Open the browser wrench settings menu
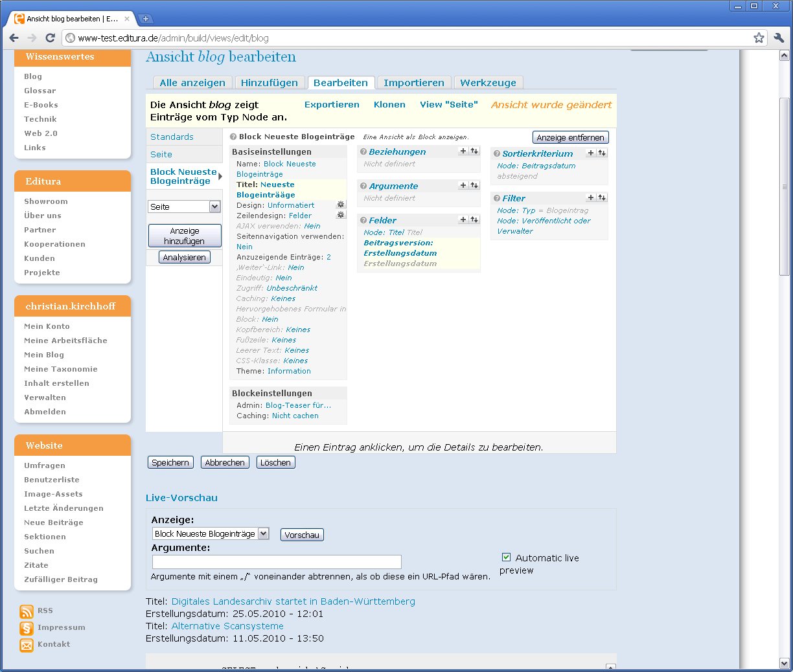The width and height of the screenshot is (793, 672). (779, 38)
